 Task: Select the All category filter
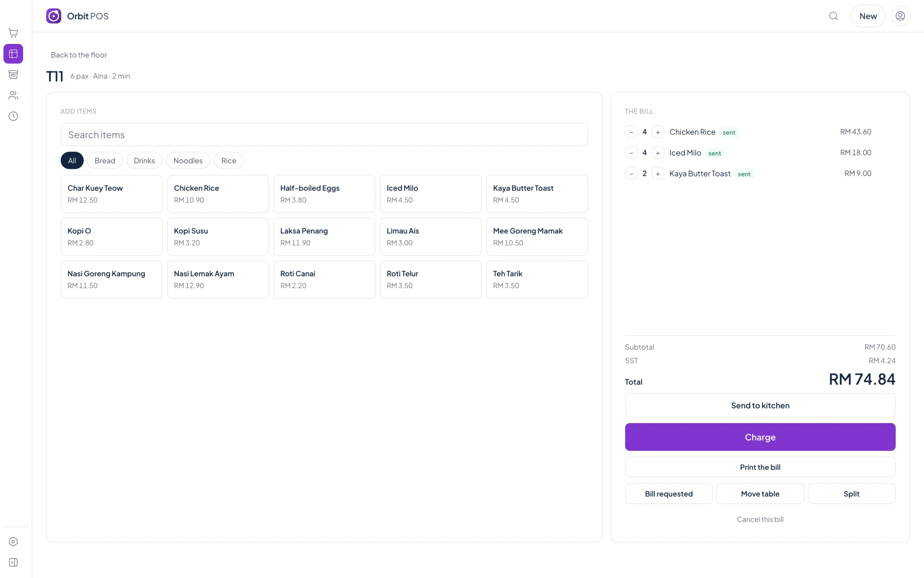(72, 160)
